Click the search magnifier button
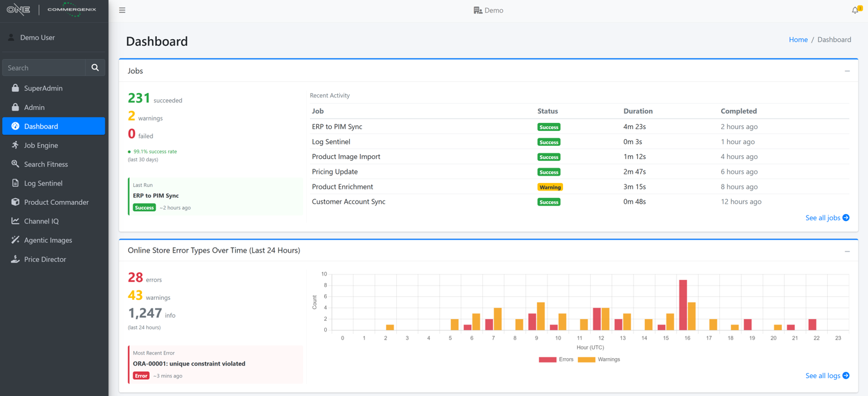Screen dimensions: 868x396 coord(95,68)
